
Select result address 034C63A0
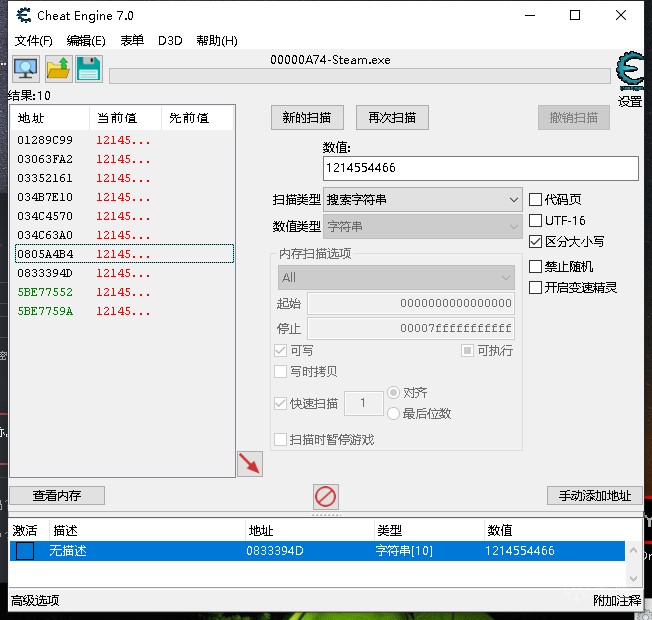tap(45, 235)
